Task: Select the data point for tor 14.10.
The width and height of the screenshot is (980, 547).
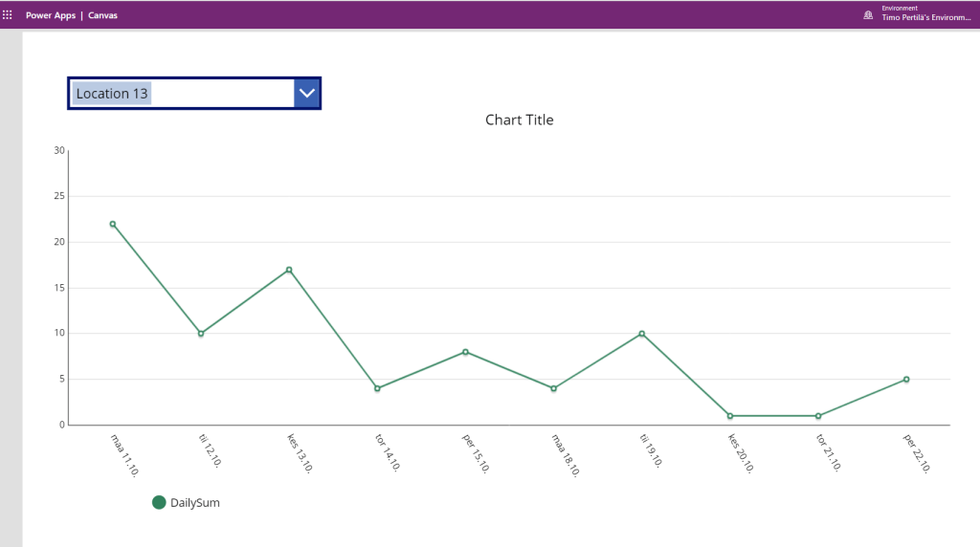Action: tap(377, 388)
